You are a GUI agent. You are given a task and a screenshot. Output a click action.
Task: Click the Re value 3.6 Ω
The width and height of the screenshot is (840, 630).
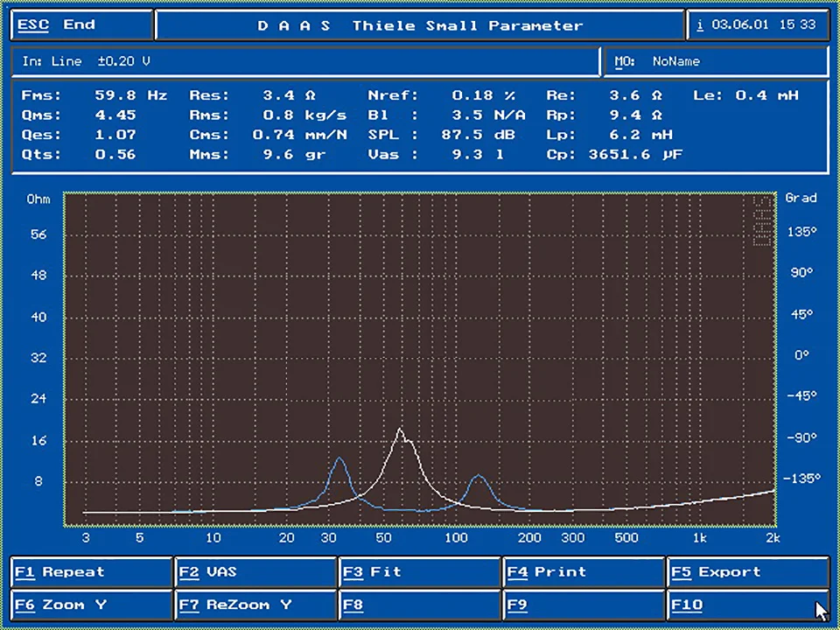click(x=636, y=96)
